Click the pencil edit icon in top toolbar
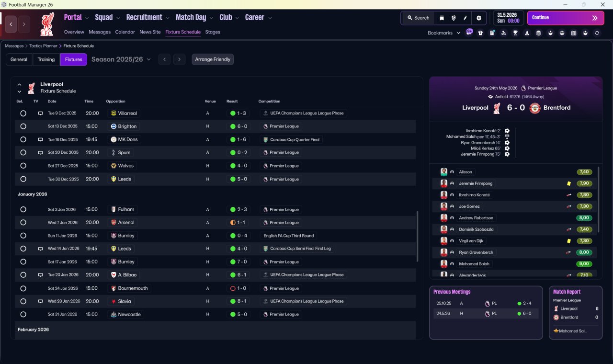Viewport: 613px width, 364px height. [x=465, y=18]
